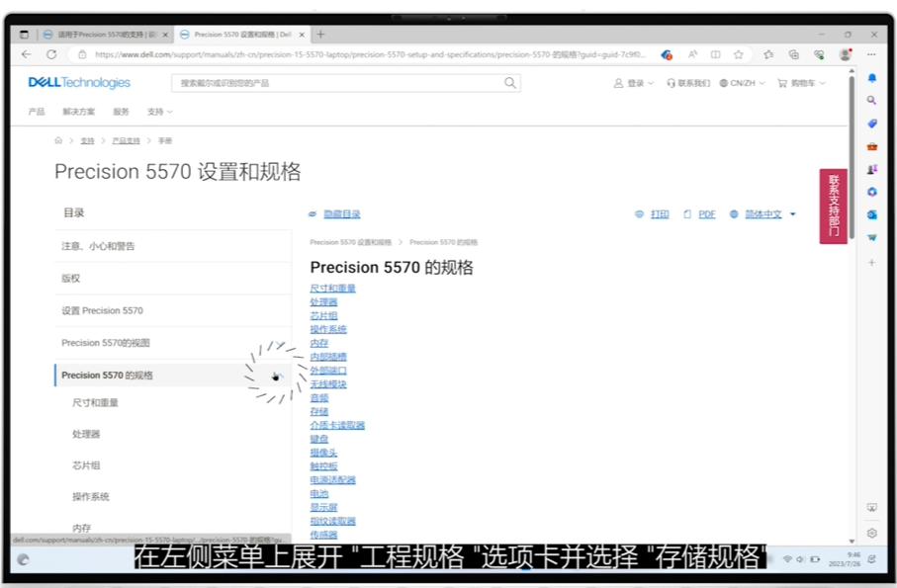Open the 产品 menu item
This screenshot has width=897, height=588.
[36, 112]
